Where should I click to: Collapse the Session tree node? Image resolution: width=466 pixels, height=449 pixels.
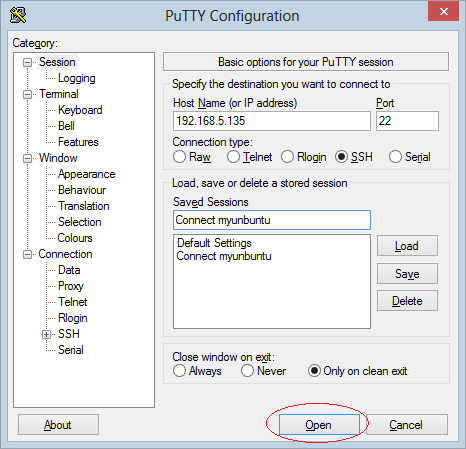coord(27,62)
